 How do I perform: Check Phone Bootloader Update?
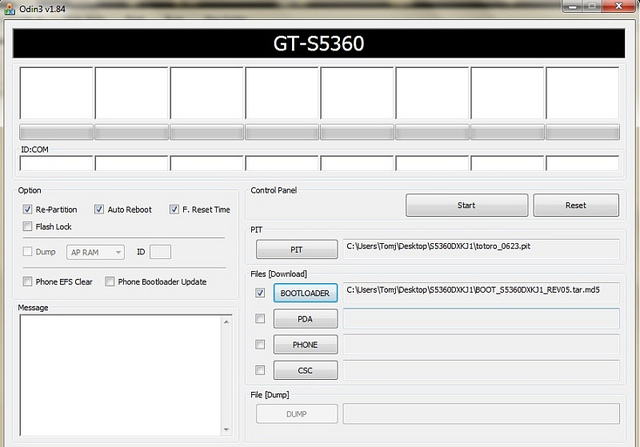point(110,281)
